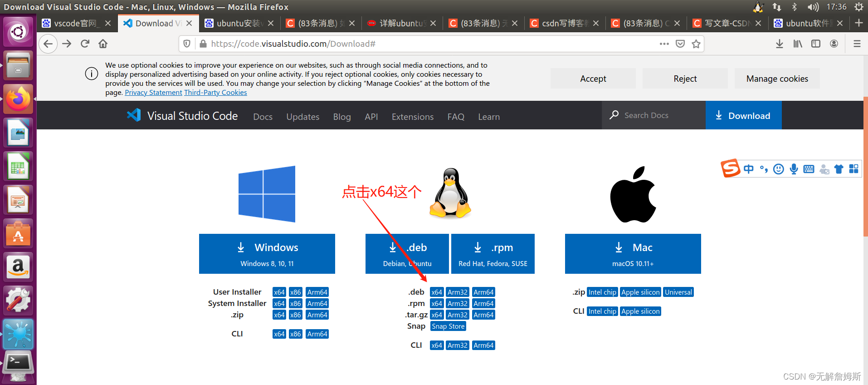Image resolution: width=868 pixels, height=385 pixels.
Task: Click the browser Forward arrow
Action: click(67, 44)
